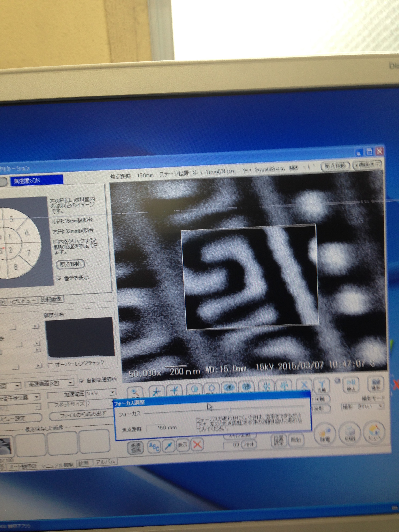
Task: Click top small arrow expander beside 輝度分布
Action: pos(36,326)
